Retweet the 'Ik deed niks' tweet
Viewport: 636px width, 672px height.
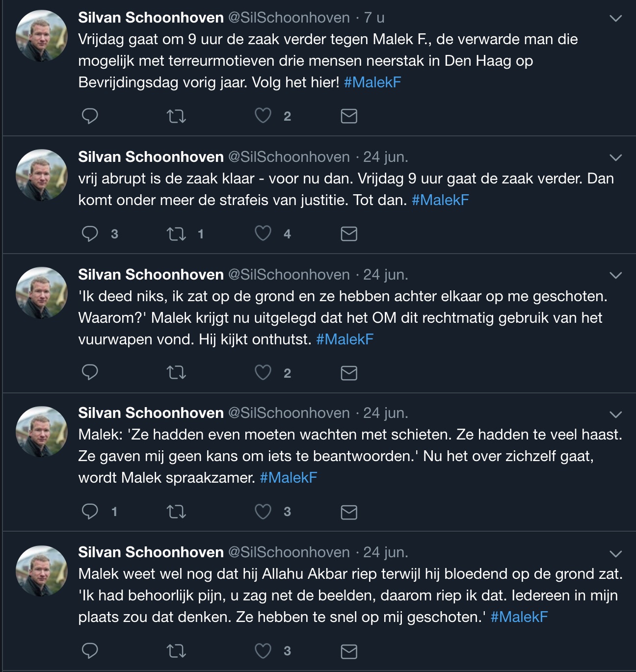(x=176, y=373)
